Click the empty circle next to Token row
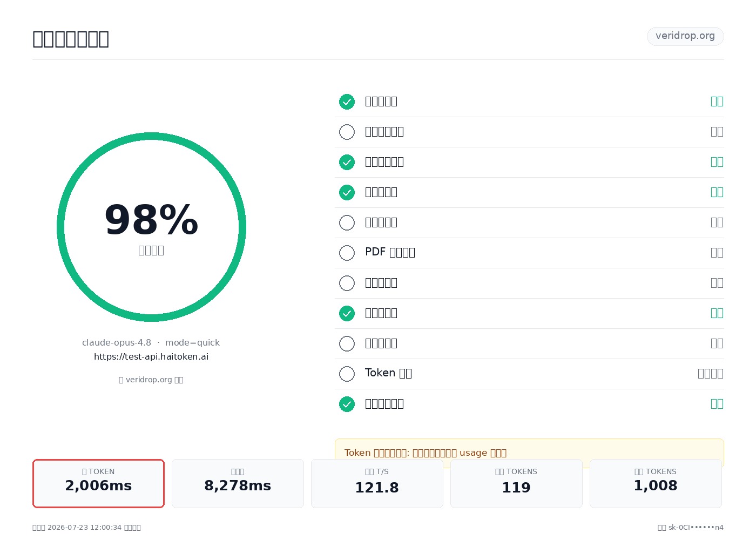The image size is (756, 540). [347, 374]
